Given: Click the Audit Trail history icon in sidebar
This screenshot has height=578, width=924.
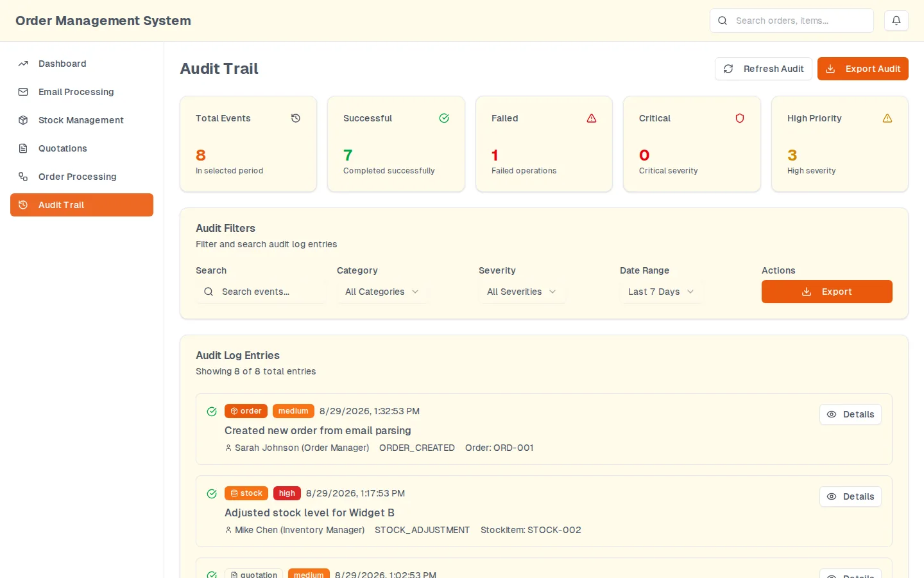Looking at the screenshot, I should [x=23, y=205].
